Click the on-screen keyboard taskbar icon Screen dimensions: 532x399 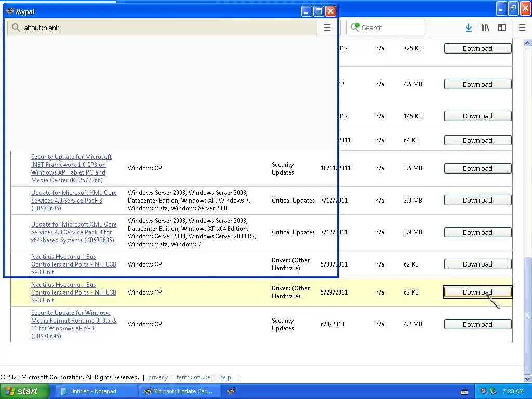[464, 392]
